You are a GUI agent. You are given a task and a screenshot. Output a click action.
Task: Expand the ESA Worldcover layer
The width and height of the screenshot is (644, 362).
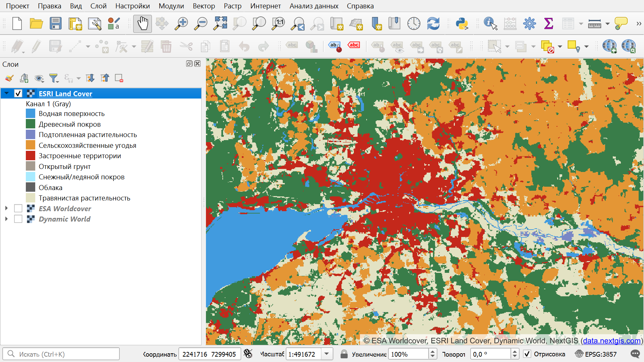click(x=6, y=208)
